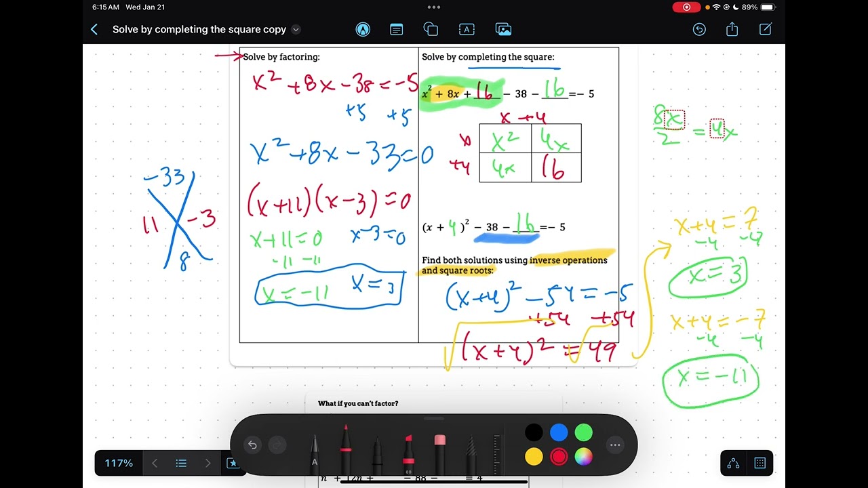Viewport: 868px width, 488px height.
Task: Select the Scribble pencil 'A' tool
Action: pos(315,453)
